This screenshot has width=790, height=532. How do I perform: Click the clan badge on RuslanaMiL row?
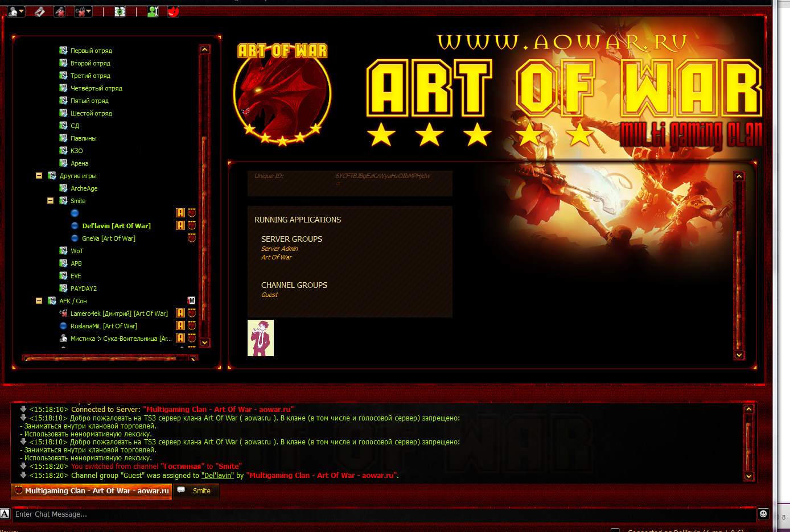[x=192, y=325]
